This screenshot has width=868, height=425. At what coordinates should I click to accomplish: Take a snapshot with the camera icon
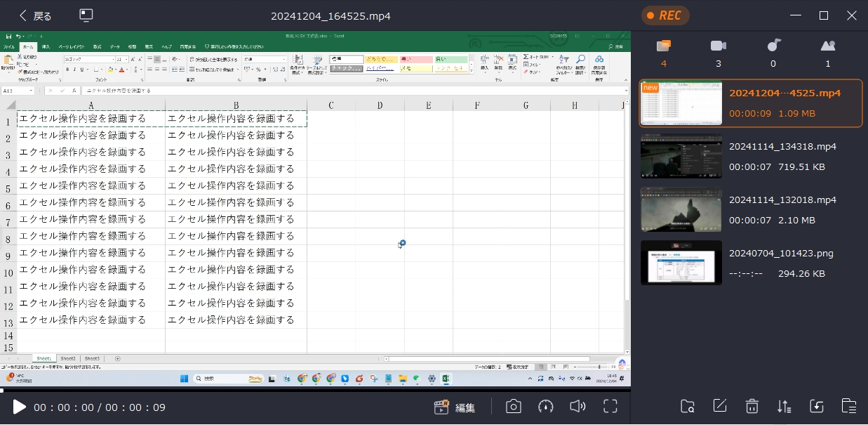514,407
